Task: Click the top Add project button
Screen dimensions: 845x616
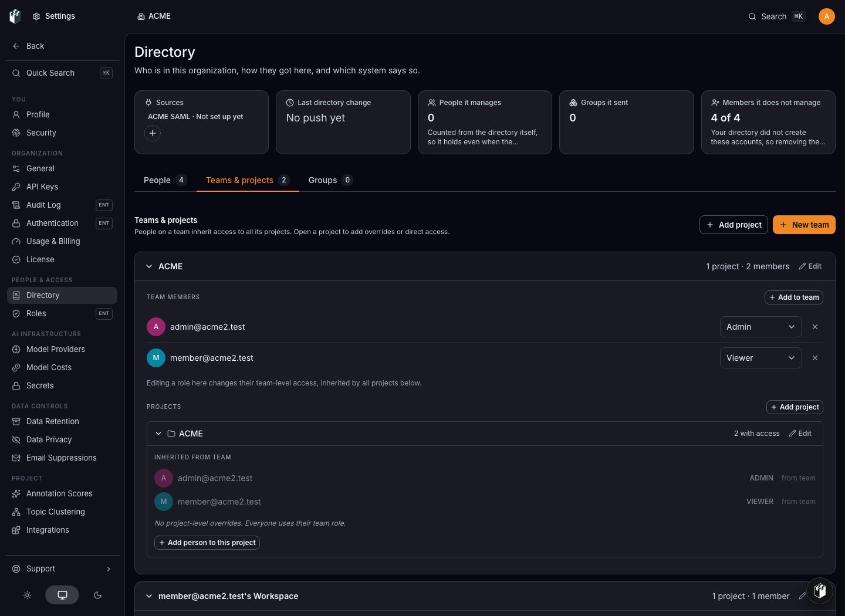Action: (734, 225)
